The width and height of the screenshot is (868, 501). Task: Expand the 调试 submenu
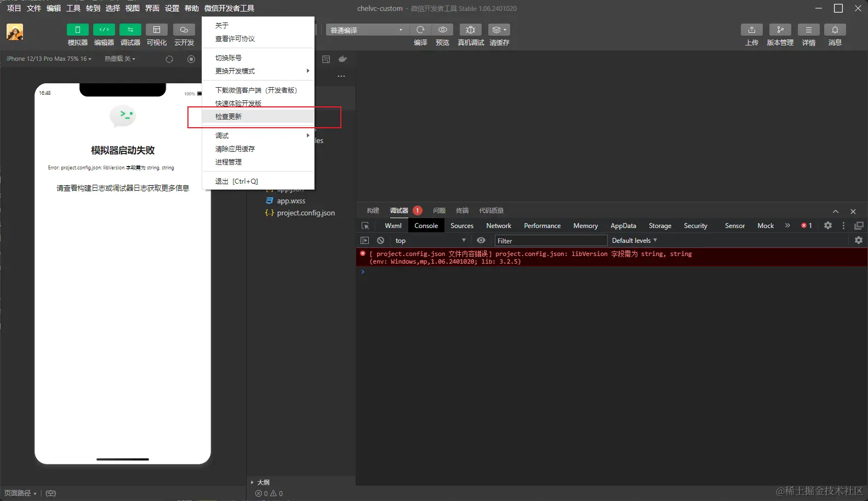(x=258, y=136)
